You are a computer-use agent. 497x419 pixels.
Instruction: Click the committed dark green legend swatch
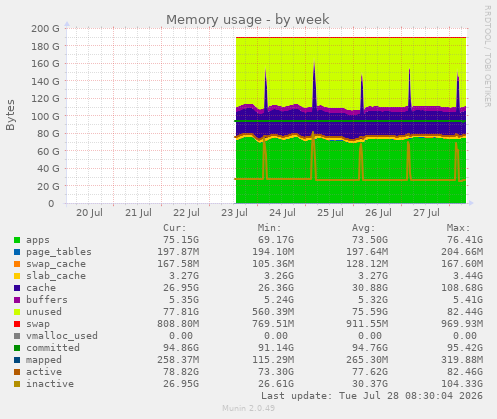(x=17, y=348)
